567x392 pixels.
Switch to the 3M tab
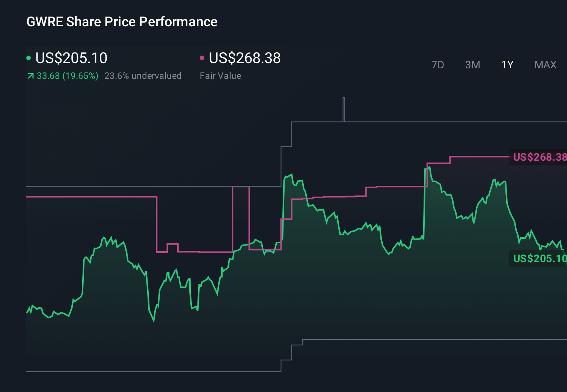[472, 65]
